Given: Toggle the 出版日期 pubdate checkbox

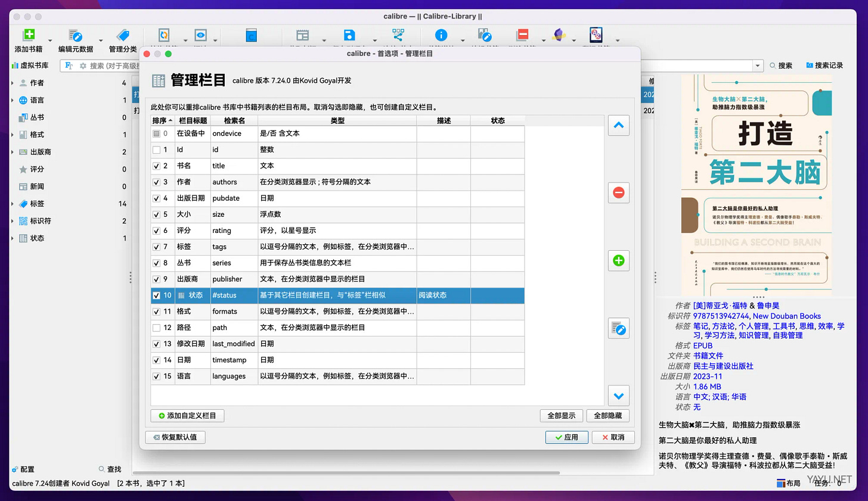Looking at the screenshot, I should click(156, 198).
